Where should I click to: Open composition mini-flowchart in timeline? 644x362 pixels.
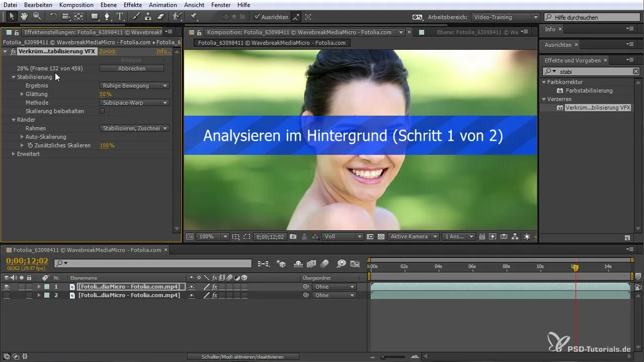click(263, 263)
